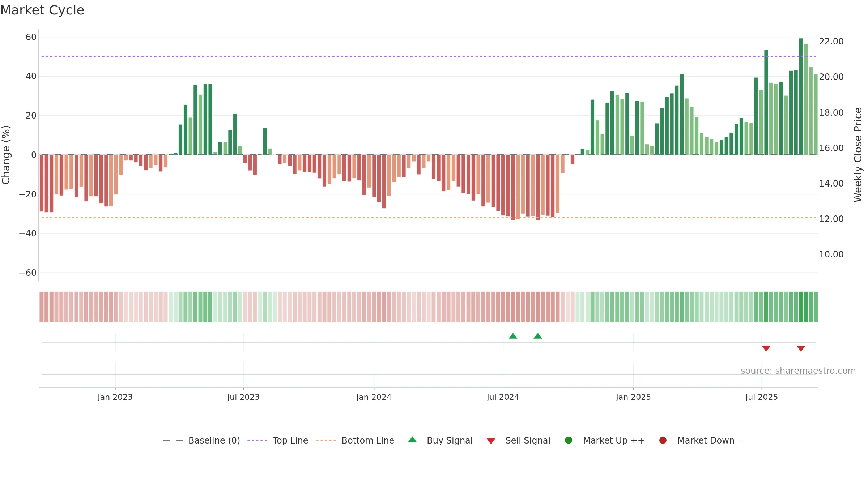Image resolution: width=868 pixels, height=488 pixels.
Task: Click the 60 tick on left axis
Action: click(31, 37)
